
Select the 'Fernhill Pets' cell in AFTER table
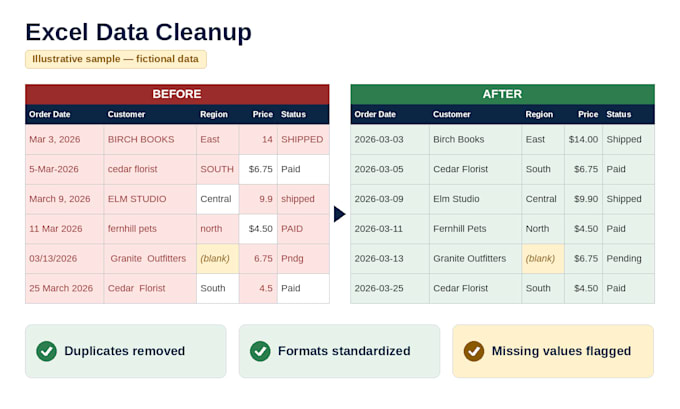(x=475, y=229)
